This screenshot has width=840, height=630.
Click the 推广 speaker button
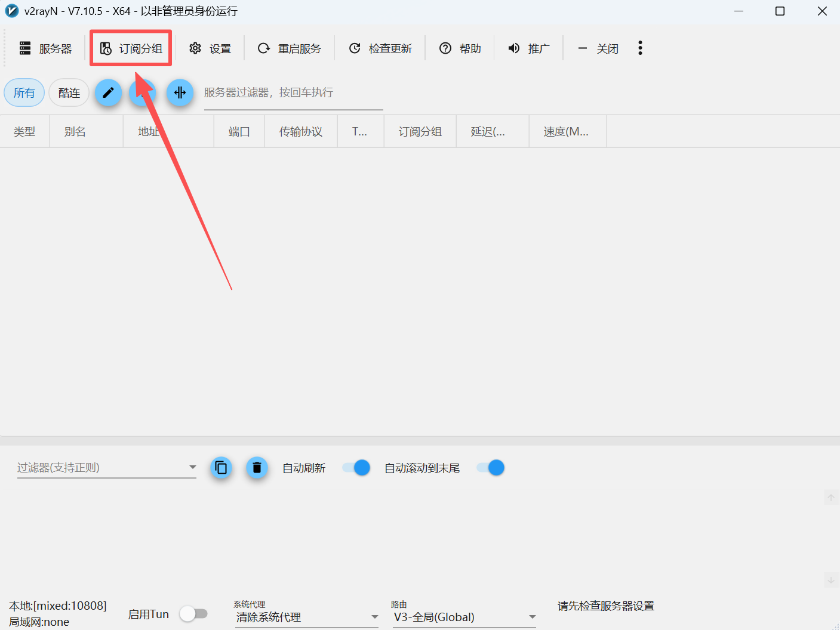tap(529, 48)
